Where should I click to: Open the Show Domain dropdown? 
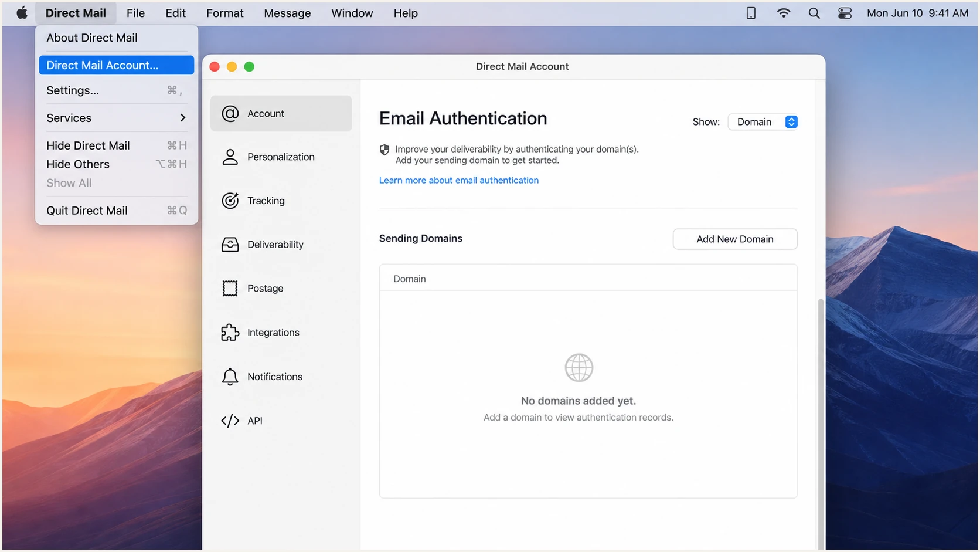(x=763, y=122)
